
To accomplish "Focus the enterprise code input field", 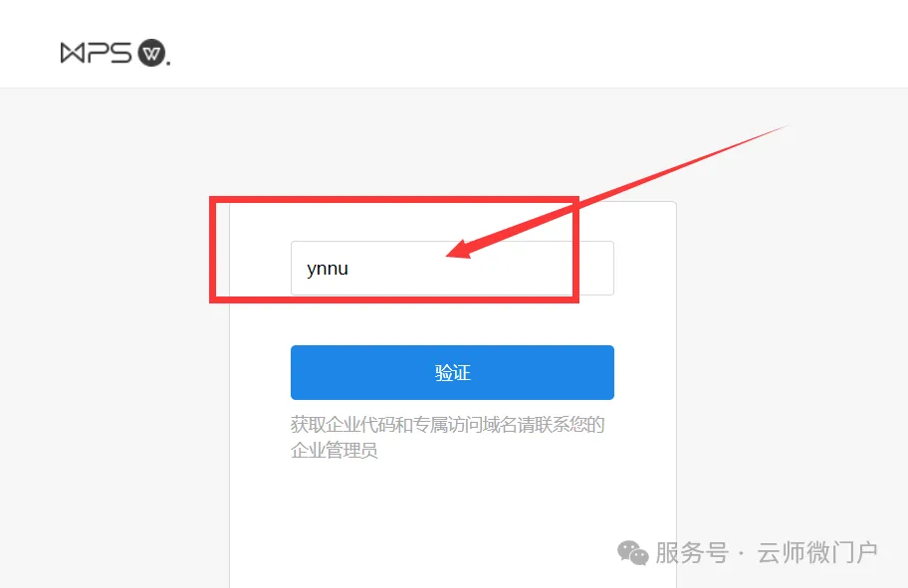I will (452, 268).
